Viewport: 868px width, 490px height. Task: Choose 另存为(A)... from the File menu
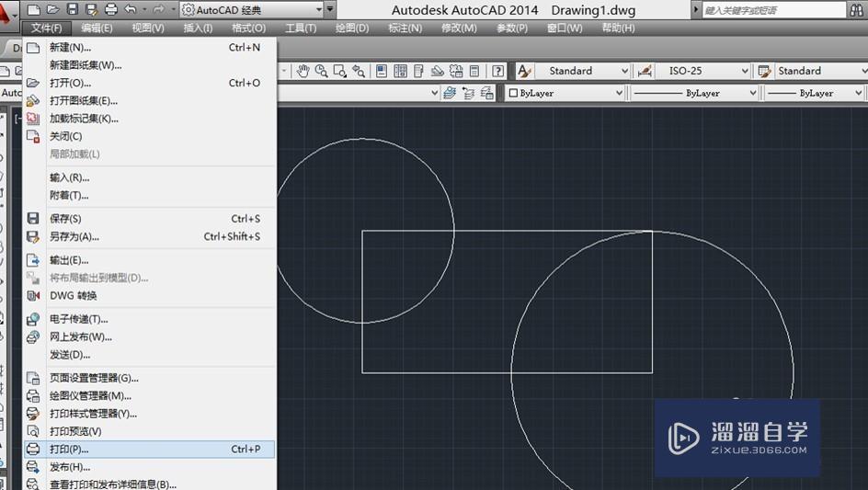pos(150,236)
